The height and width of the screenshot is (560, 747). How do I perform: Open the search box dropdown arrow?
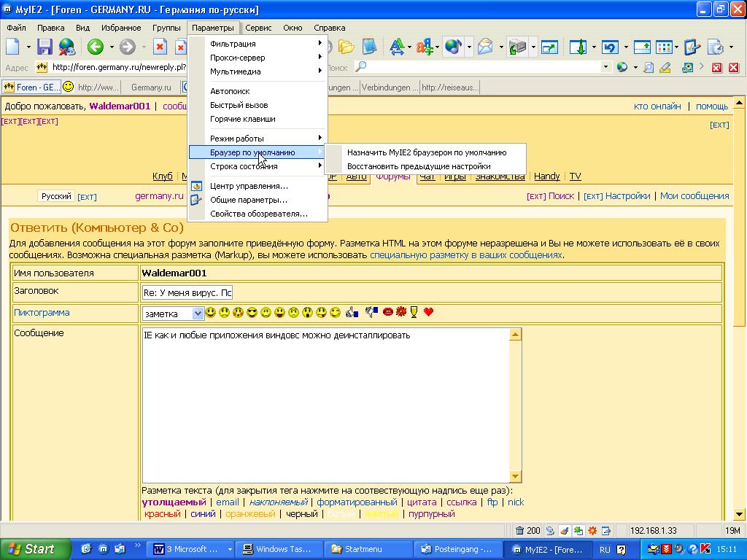[x=605, y=66]
